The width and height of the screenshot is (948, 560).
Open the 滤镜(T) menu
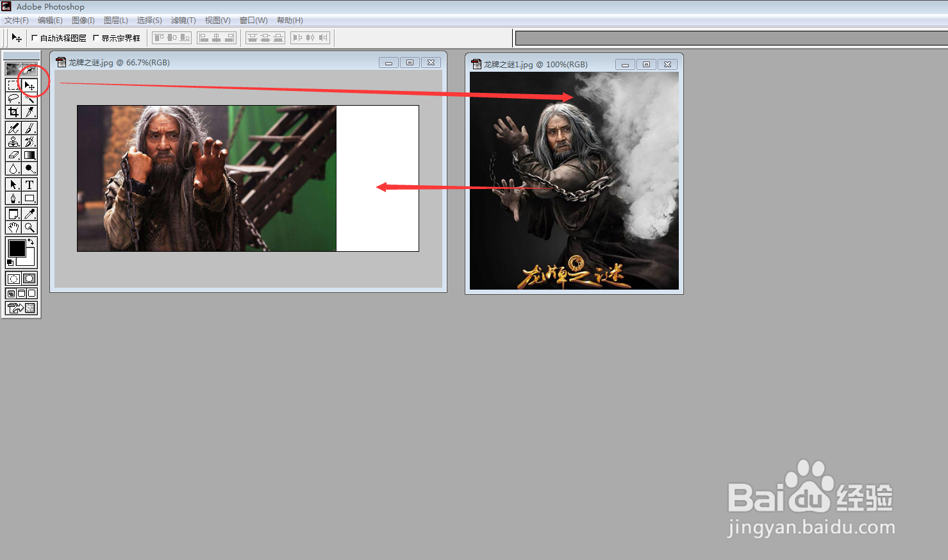pyautogui.click(x=183, y=21)
